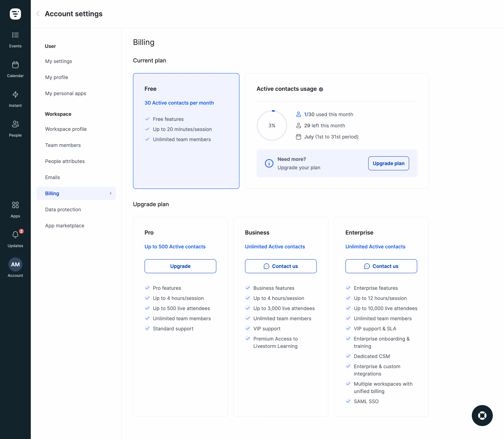Open Team members settings
Screen dimensions: 504x439
[63, 145]
